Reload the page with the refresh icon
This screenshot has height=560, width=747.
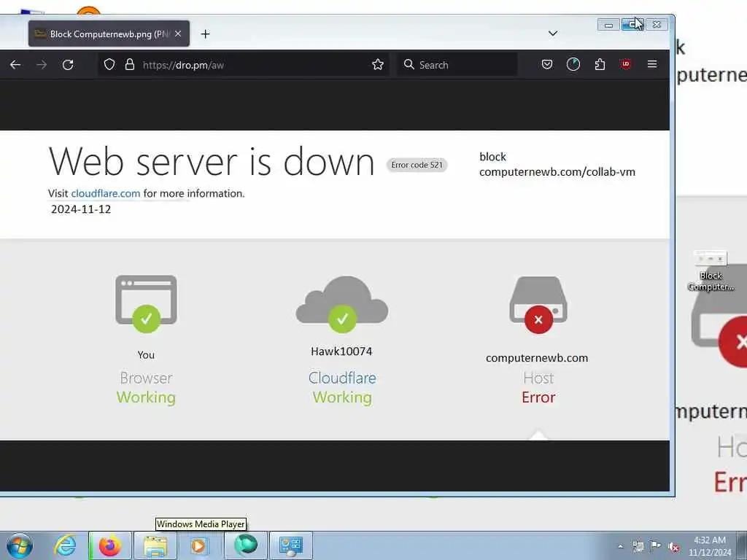pyautogui.click(x=68, y=65)
